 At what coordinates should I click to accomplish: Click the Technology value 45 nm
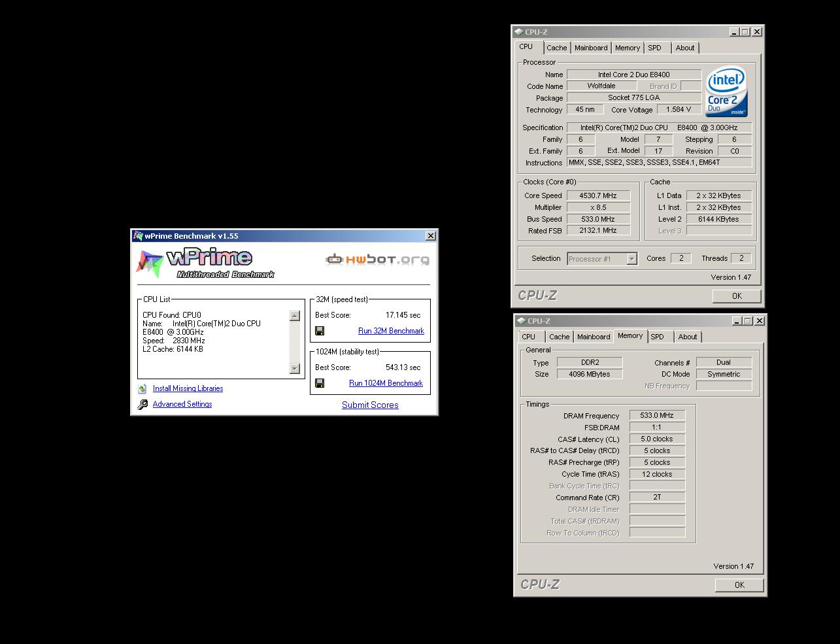click(585, 109)
